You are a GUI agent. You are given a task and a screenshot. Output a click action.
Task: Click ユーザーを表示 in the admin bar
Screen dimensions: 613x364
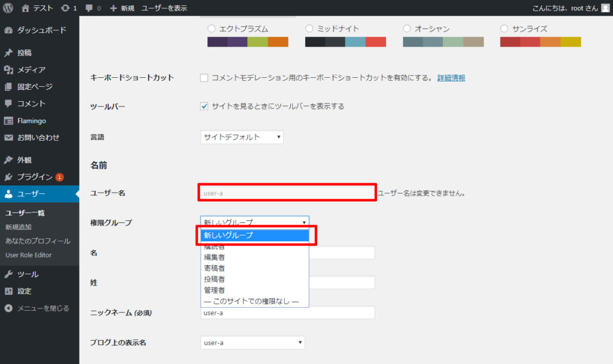pos(164,8)
